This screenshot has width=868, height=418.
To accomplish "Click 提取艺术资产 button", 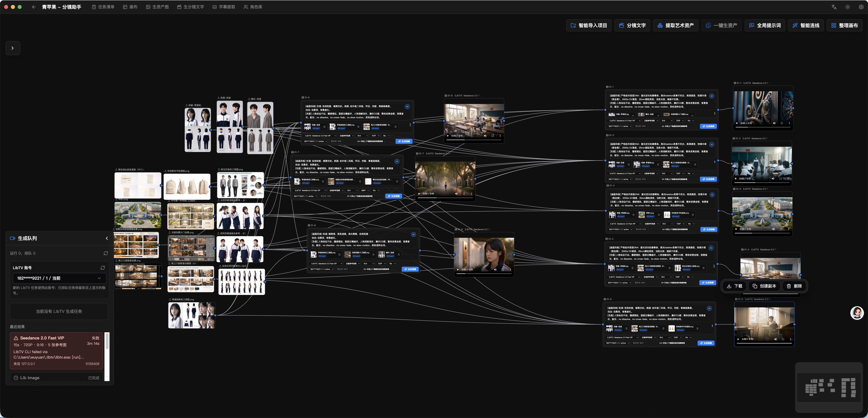I will coord(675,25).
